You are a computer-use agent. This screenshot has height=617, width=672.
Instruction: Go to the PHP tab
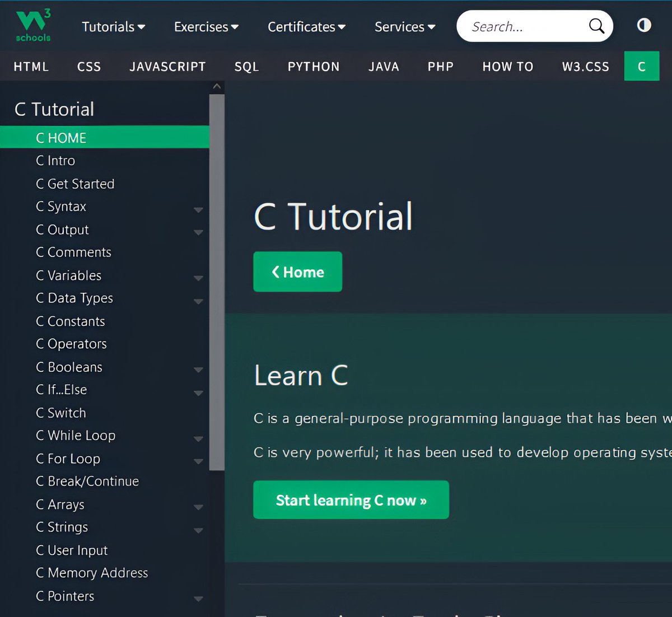pyautogui.click(x=441, y=67)
